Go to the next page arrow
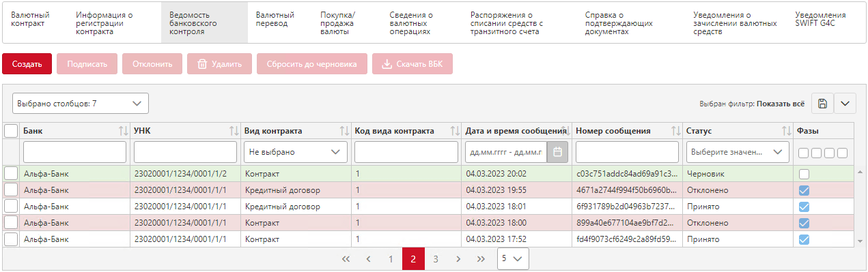This screenshot has height=272, width=868. (458, 259)
